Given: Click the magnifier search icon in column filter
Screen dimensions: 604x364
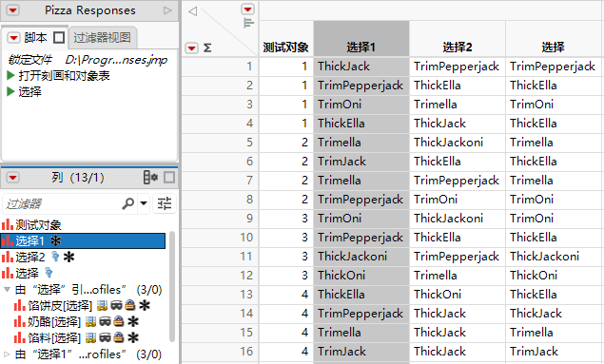Looking at the screenshot, I should (x=127, y=203).
